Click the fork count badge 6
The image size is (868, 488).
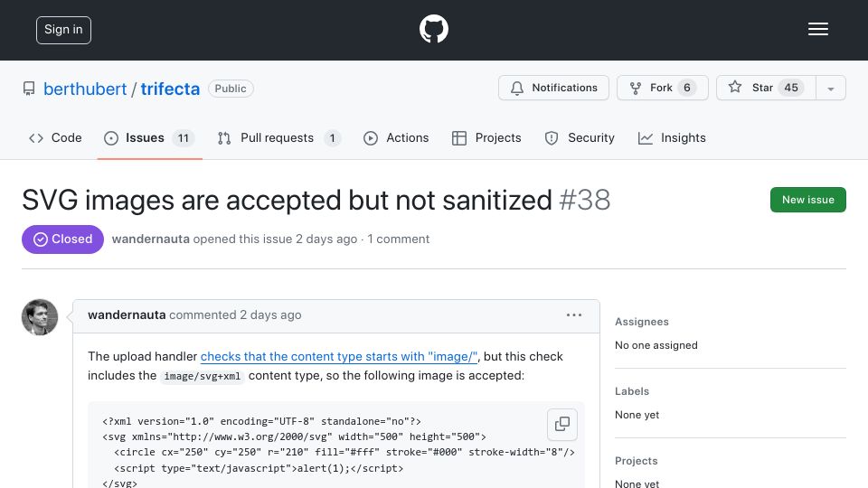(686, 88)
